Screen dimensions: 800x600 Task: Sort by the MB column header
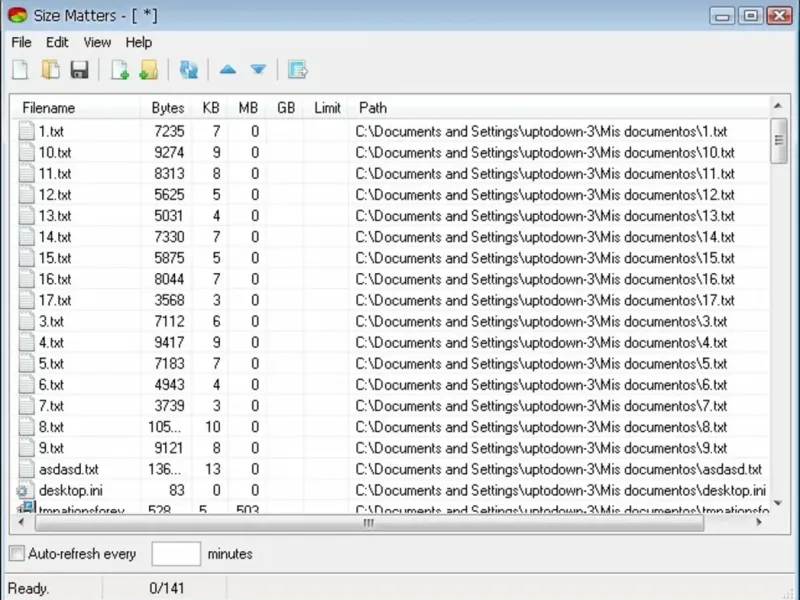[x=247, y=108]
